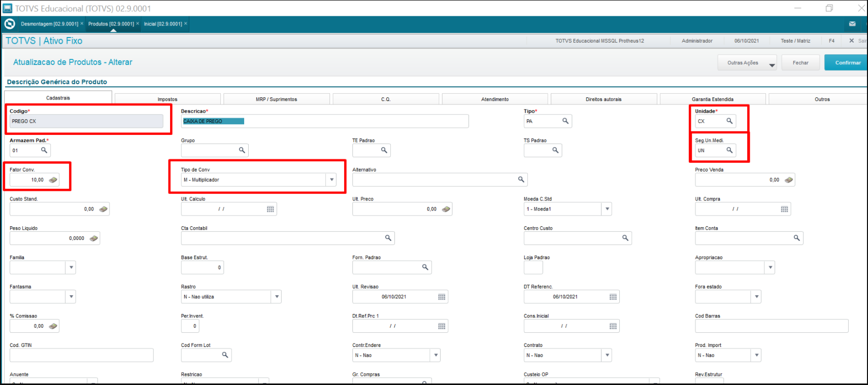Click the Cod. GTIN input field
868x385 pixels.
[81, 355]
